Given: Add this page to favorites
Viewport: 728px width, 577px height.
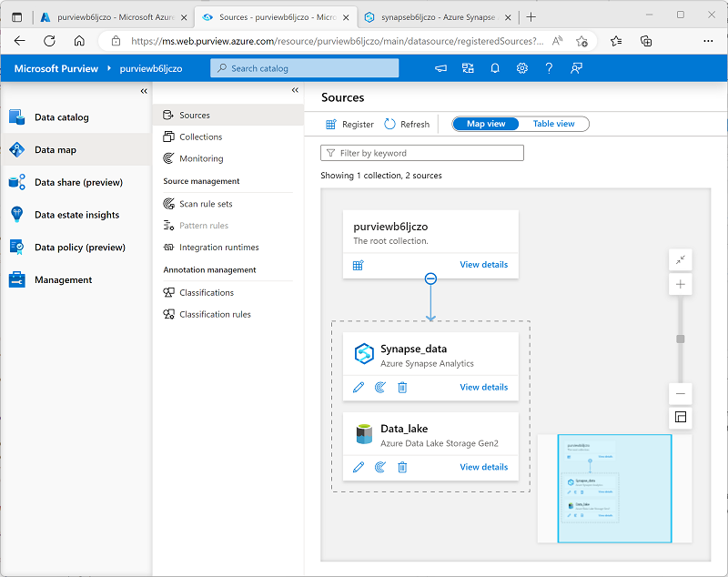Looking at the screenshot, I should tap(581, 41).
